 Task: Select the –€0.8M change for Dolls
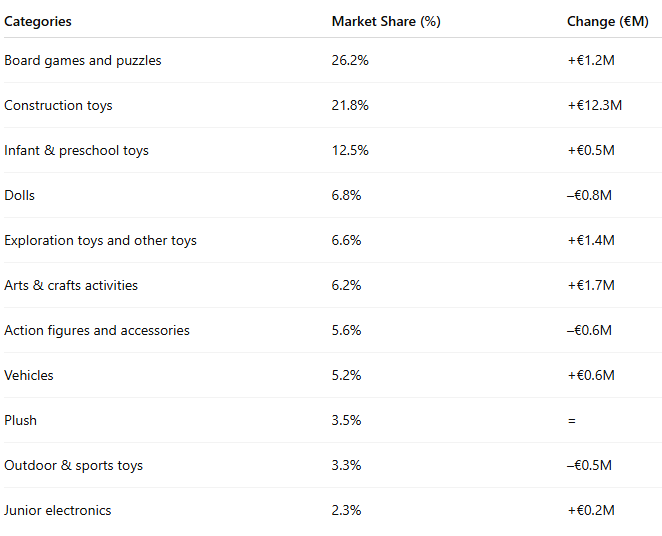click(590, 195)
